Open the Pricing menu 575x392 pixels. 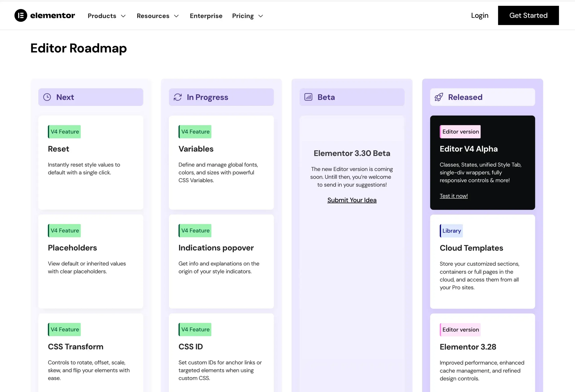tap(243, 16)
